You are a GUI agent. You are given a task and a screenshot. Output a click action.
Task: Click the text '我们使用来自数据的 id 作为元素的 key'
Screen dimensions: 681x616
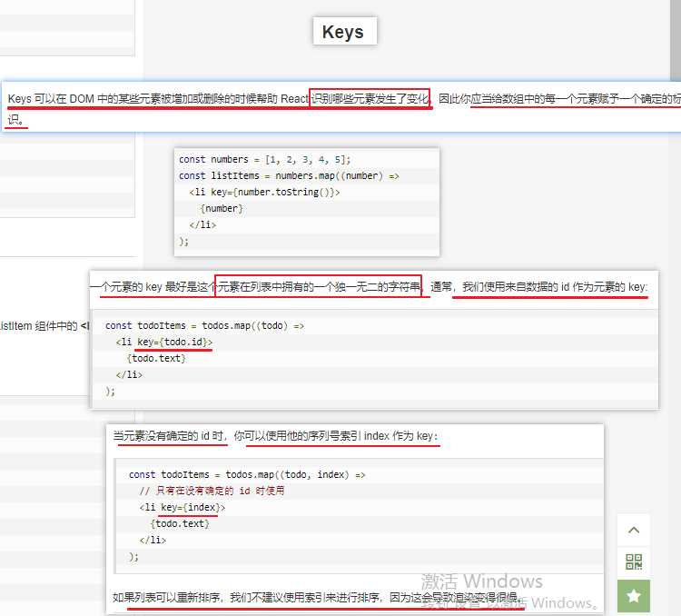click(x=555, y=287)
